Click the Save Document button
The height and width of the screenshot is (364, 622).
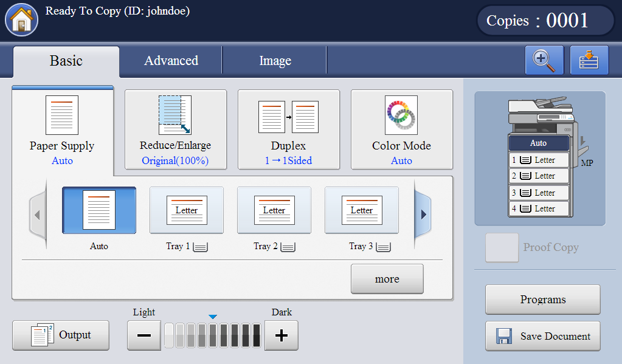click(x=542, y=336)
